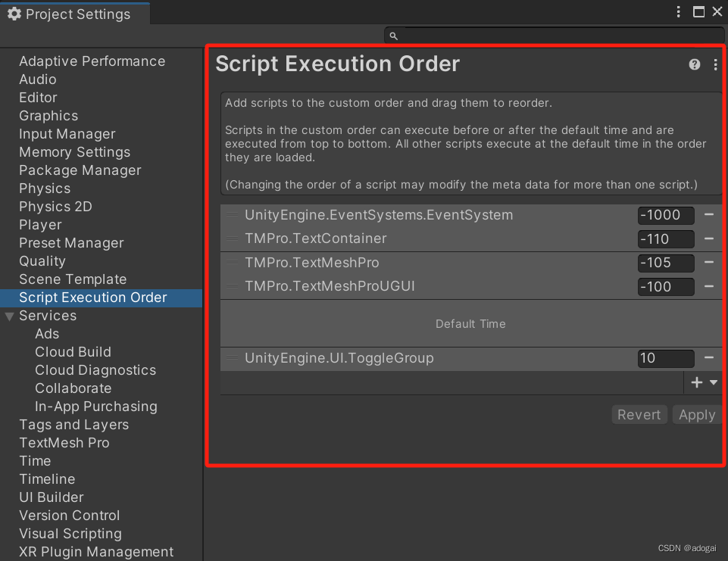Click the Apply button
Screen dimensions: 728x561
[x=697, y=414]
